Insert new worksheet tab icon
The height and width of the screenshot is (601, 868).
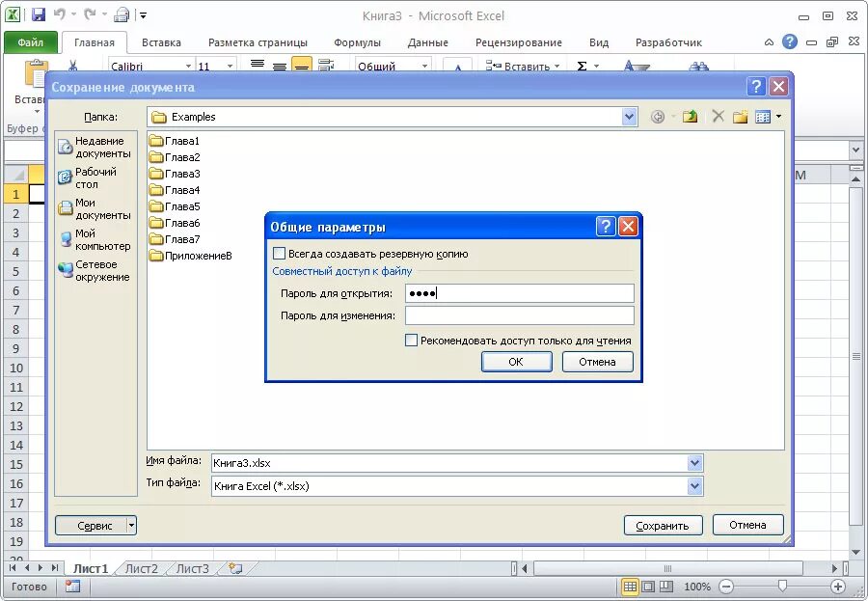pyautogui.click(x=236, y=568)
